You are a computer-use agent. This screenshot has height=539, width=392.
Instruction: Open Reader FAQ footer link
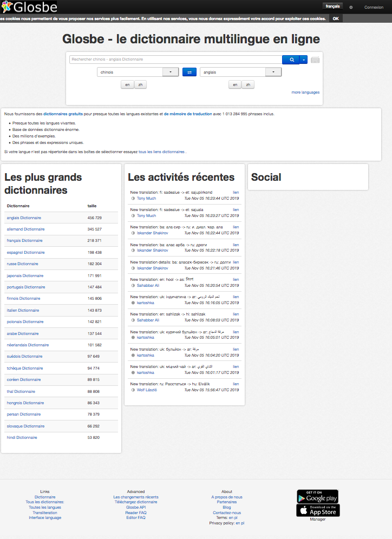[136, 512]
